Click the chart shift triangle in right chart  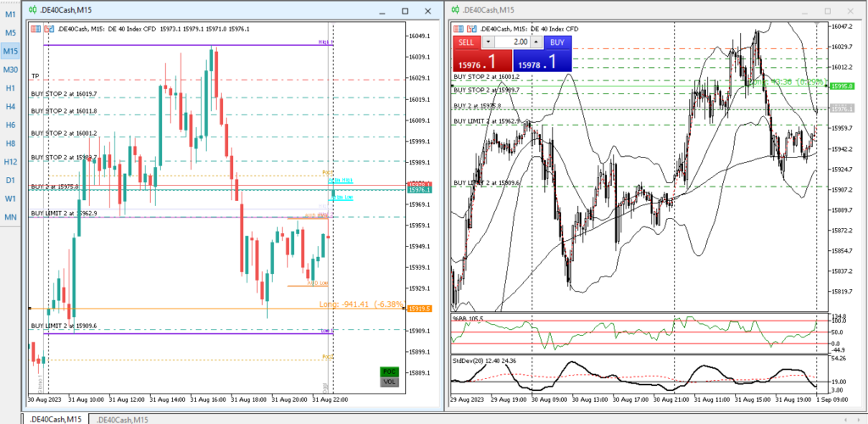coord(818,25)
